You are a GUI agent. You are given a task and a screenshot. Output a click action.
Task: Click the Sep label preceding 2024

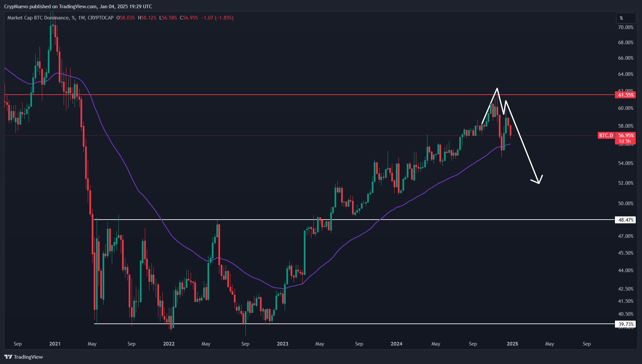point(359,344)
